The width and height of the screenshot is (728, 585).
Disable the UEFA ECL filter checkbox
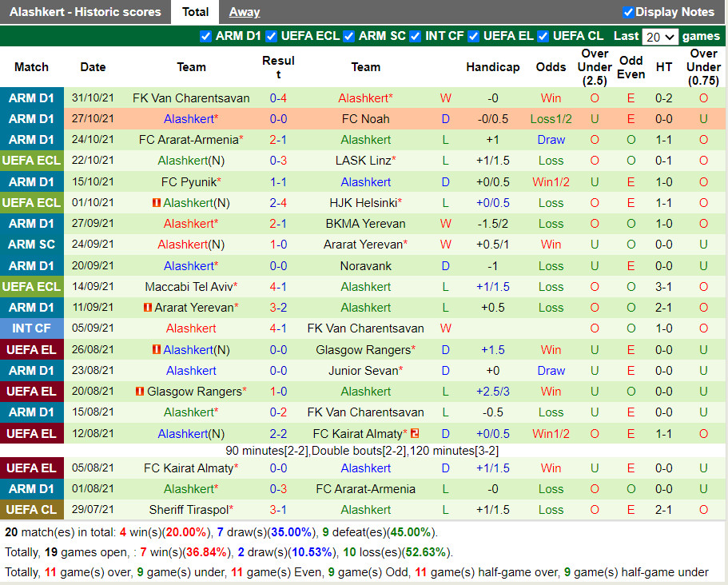click(x=272, y=36)
